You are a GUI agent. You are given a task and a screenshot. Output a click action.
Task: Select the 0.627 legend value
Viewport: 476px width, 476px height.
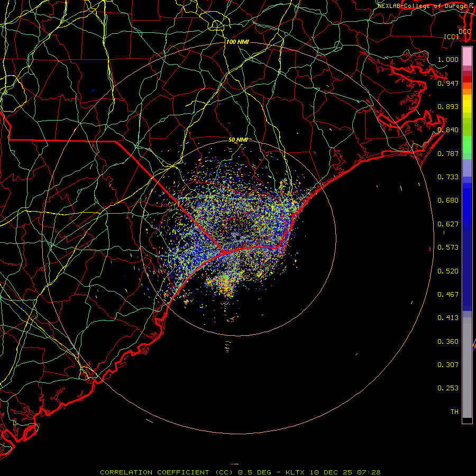[448, 224]
